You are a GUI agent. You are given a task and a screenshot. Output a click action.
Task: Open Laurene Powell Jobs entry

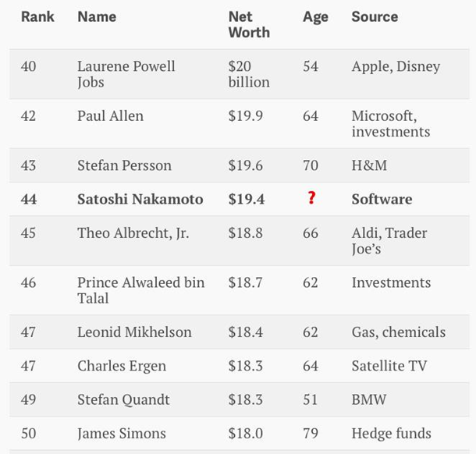pos(126,74)
